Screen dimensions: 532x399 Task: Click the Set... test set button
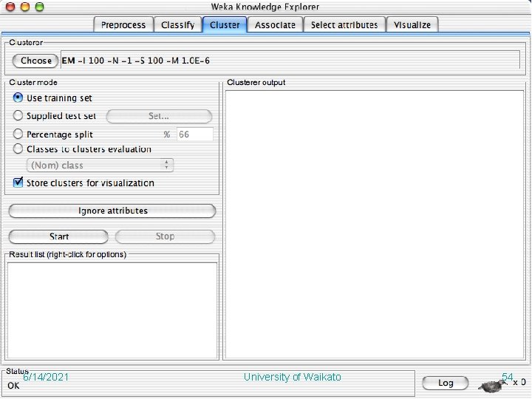pyautogui.click(x=159, y=116)
